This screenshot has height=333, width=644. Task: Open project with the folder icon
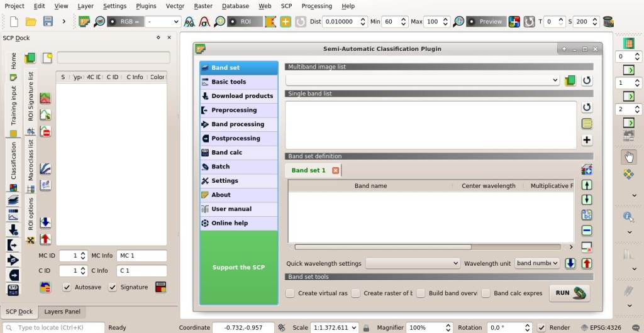point(31,21)
